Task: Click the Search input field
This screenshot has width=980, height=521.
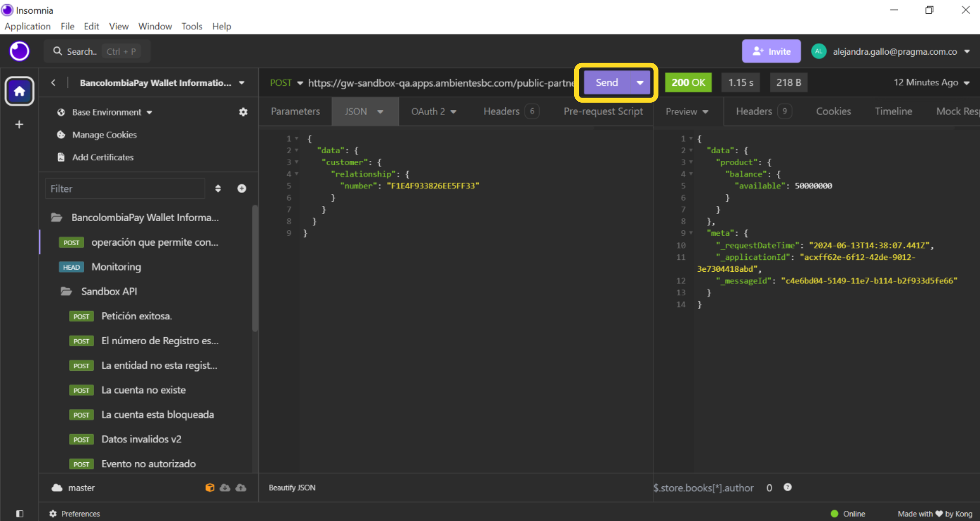Action: coord(97,51)
